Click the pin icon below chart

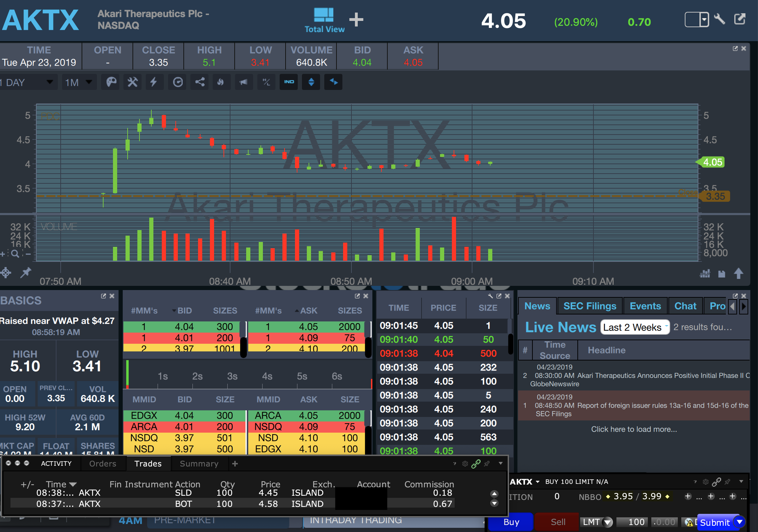tap(25, 273)
